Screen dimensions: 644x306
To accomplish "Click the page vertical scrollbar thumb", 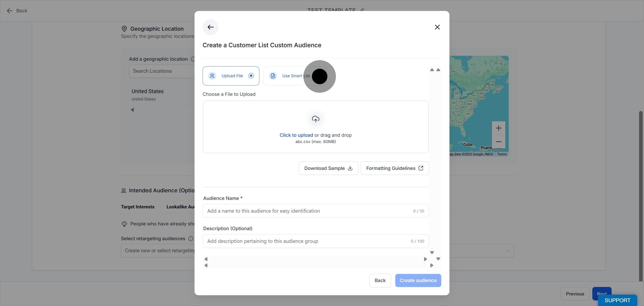I will pyautogui.click(x=640, y=196).
